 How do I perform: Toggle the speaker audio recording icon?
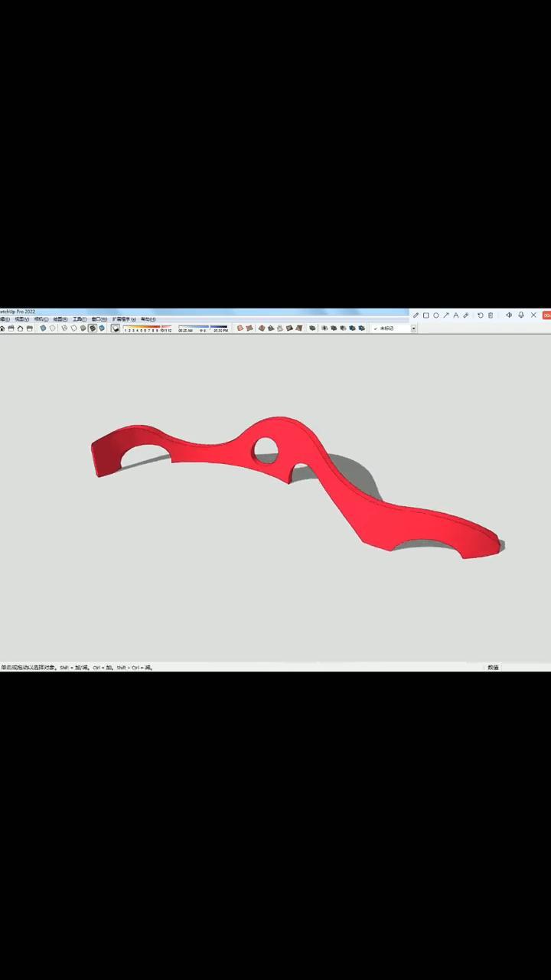coord(509,315)
